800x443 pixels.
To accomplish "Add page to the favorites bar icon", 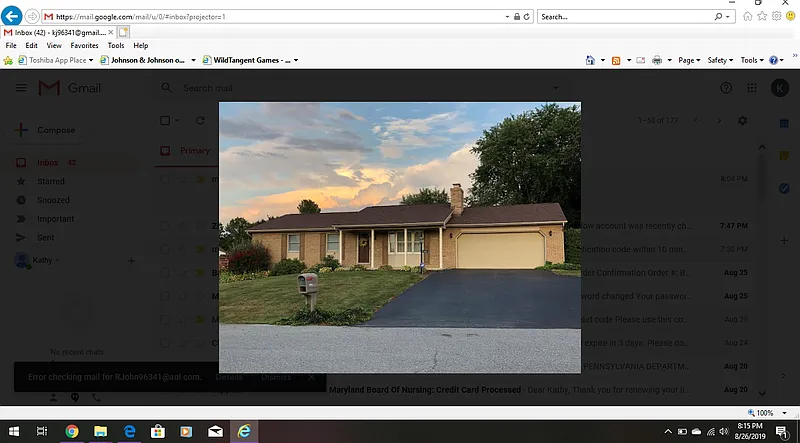I will (x=8, y=60).
